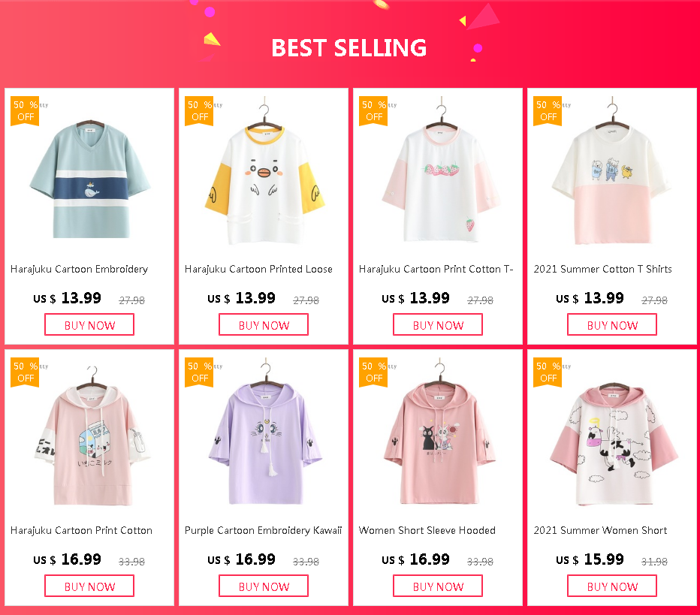Image resolution: width=700 pixels, height=615 pixels.
Task: Open the strawberry print pink-sleeve tee image
Action: tap(439, 172)
